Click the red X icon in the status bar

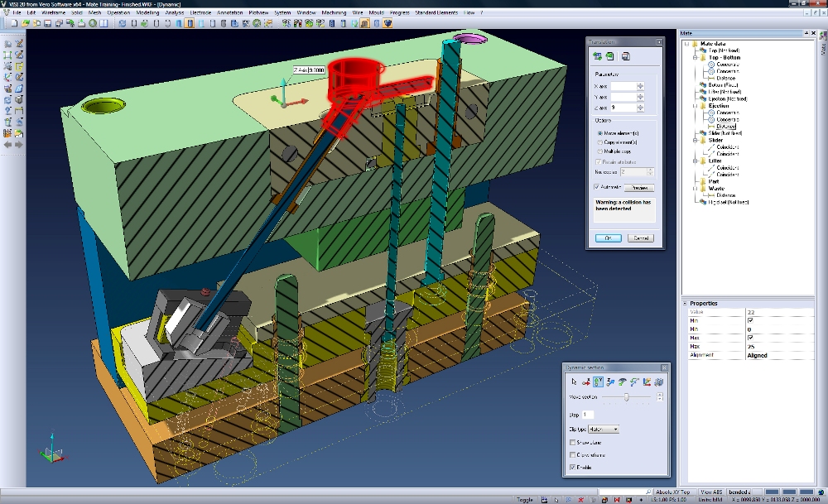click(x=581, y=499)
